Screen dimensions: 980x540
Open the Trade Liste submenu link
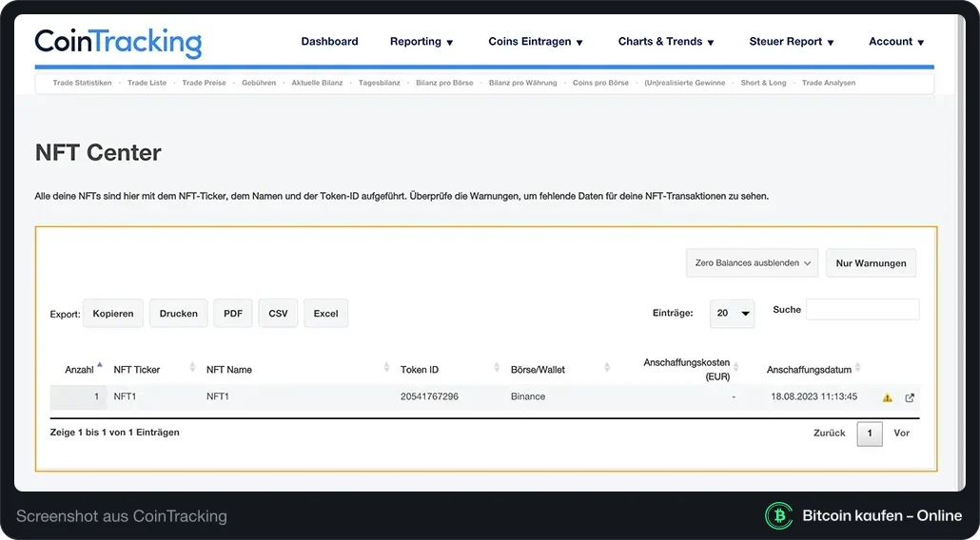[147, 83]
